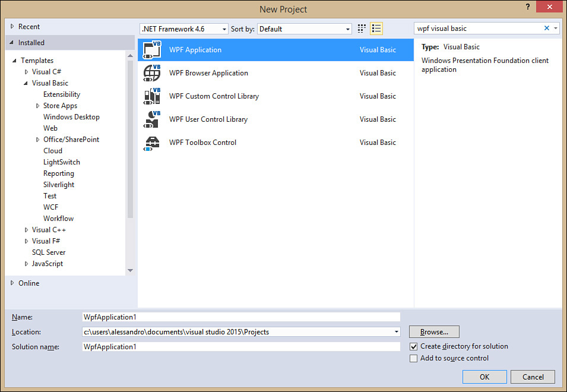Select the Silverlight template category
Viewport: 567px width, 392px height.
(x=59, y=185)
